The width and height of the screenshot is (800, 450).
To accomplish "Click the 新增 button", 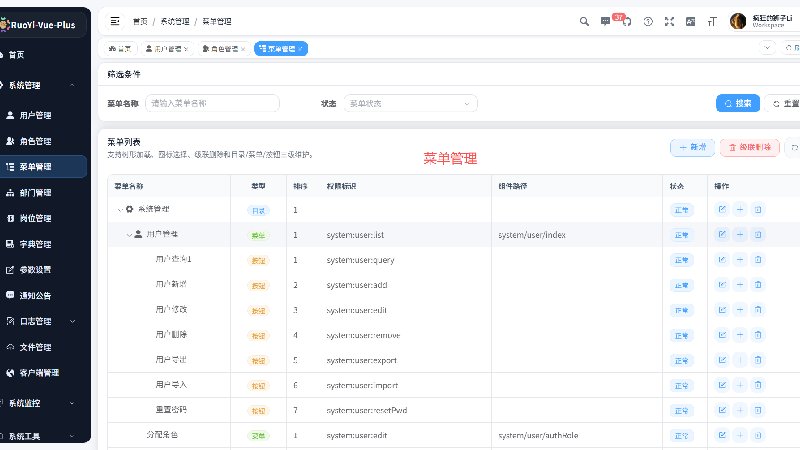I will 692,147.
